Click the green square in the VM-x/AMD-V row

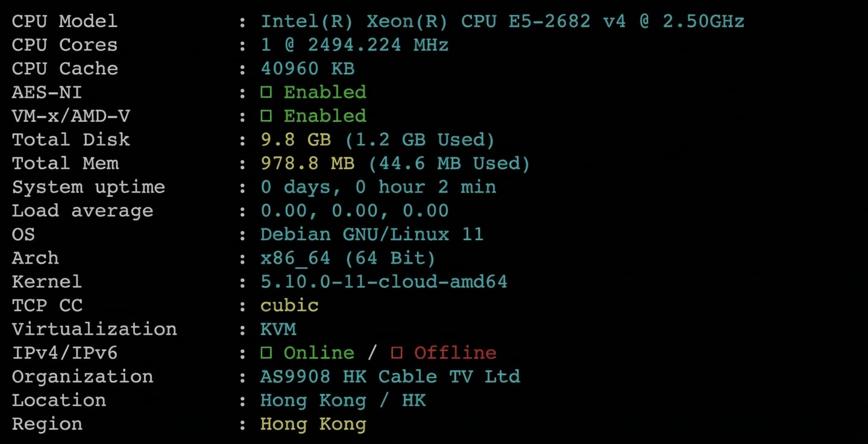(266, 116)
